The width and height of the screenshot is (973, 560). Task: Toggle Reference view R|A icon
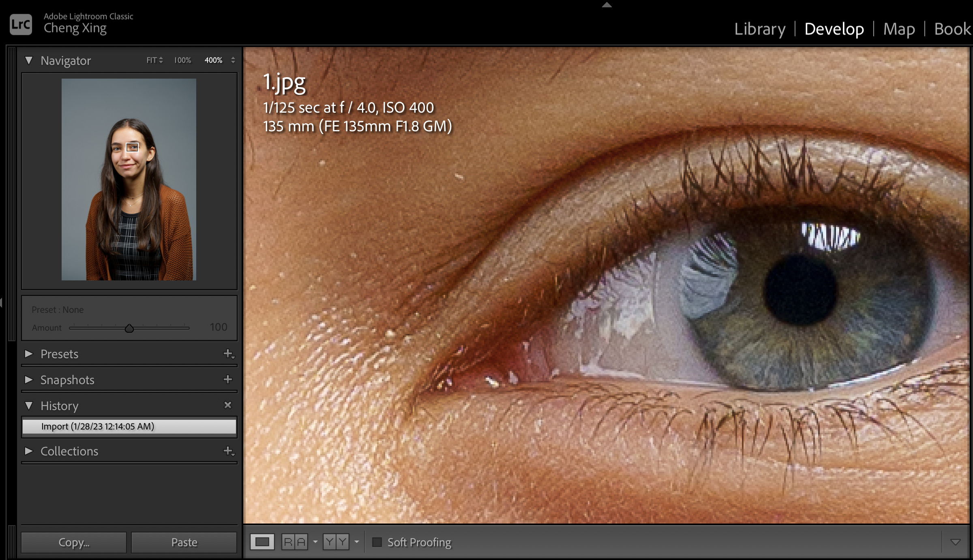click(294, 542)
